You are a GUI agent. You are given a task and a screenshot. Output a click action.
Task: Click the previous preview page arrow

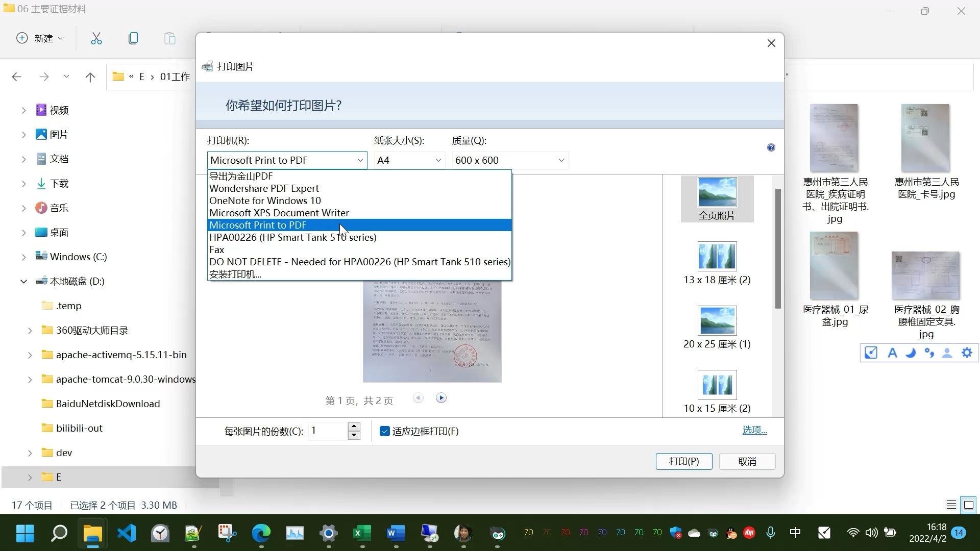point(418,398)
